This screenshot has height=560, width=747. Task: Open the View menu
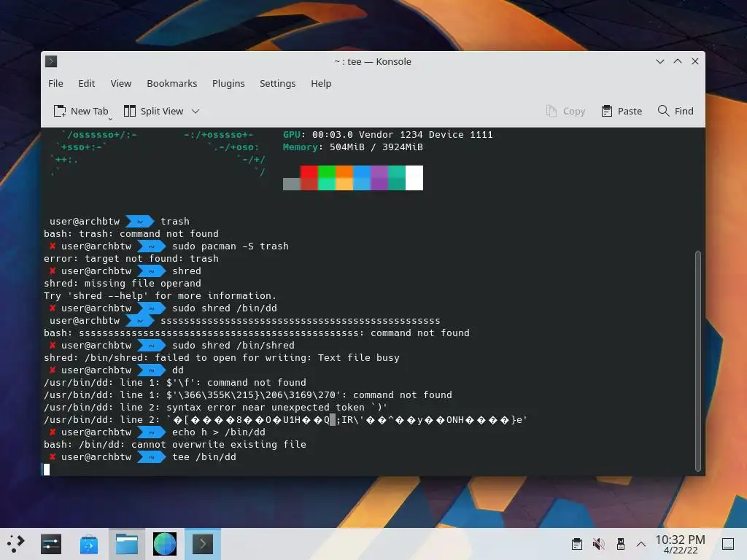click(x=121, y=83)
